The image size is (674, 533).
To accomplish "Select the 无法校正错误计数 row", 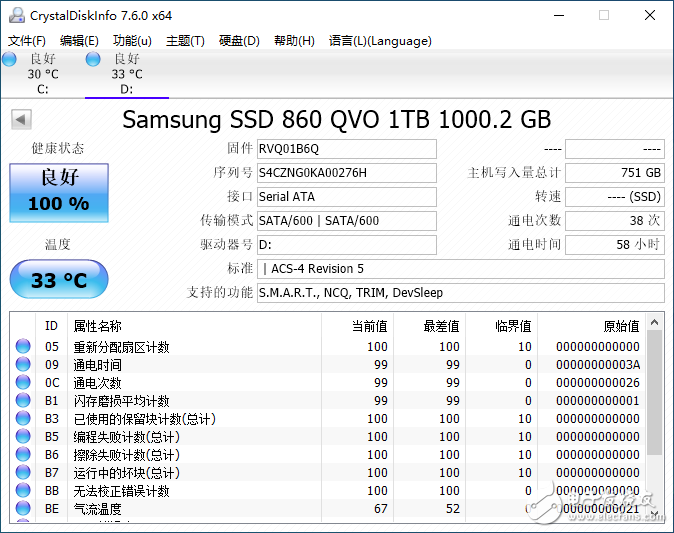I will pos(328,491).
